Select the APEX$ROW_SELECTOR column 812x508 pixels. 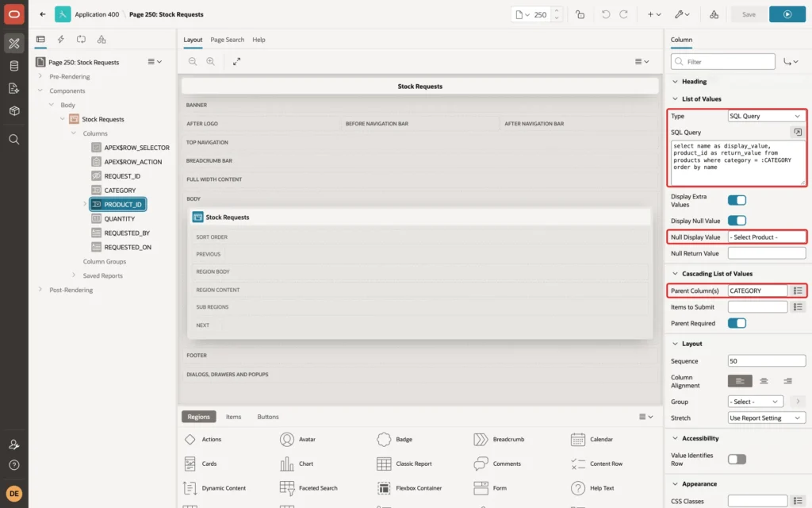(136, 148)
